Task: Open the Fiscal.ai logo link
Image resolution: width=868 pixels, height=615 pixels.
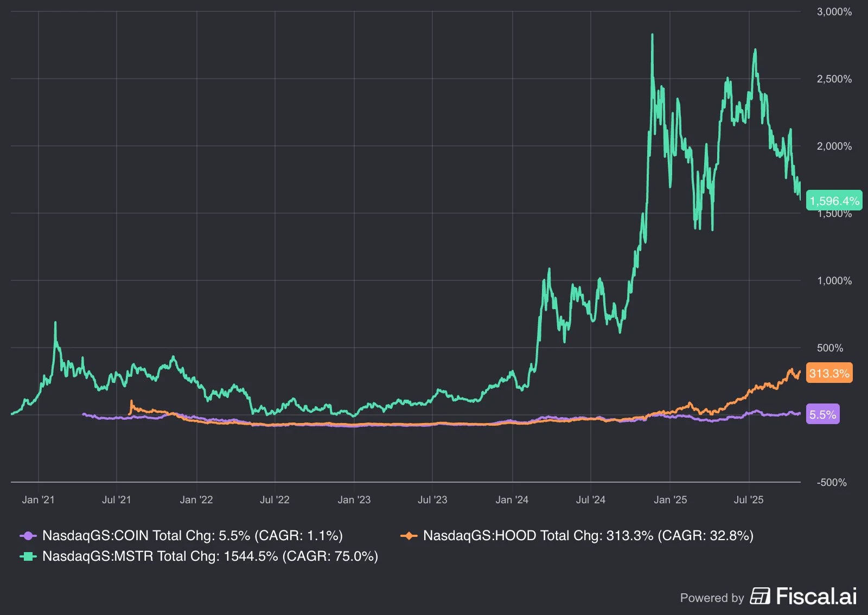Action: click(x=803, y=596)
